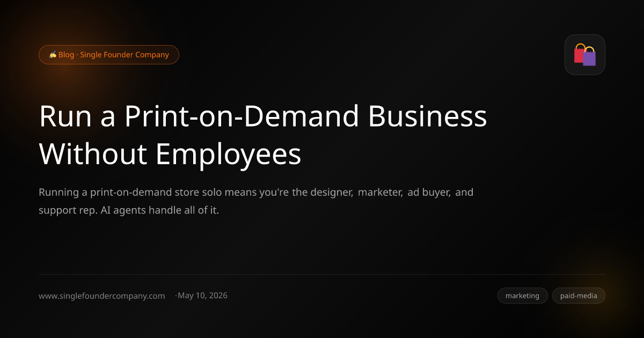Click headline line 'Without Employees'

(x=170, y=154)
